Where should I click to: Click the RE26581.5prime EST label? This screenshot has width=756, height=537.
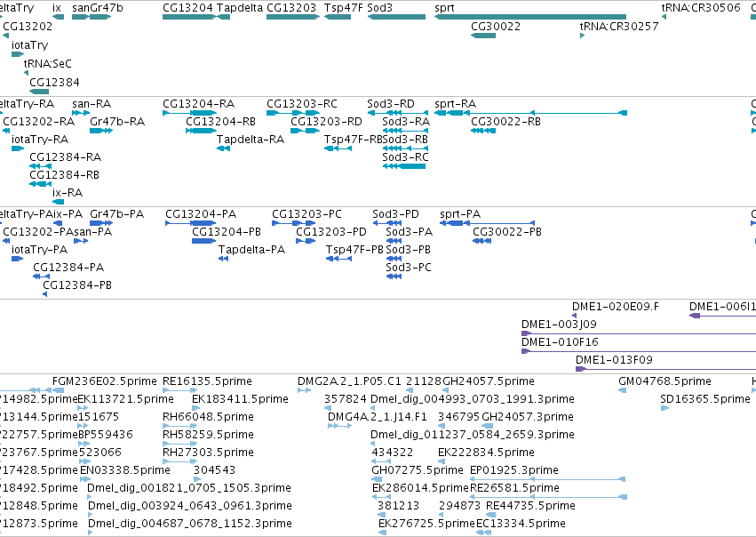[514, 488]
